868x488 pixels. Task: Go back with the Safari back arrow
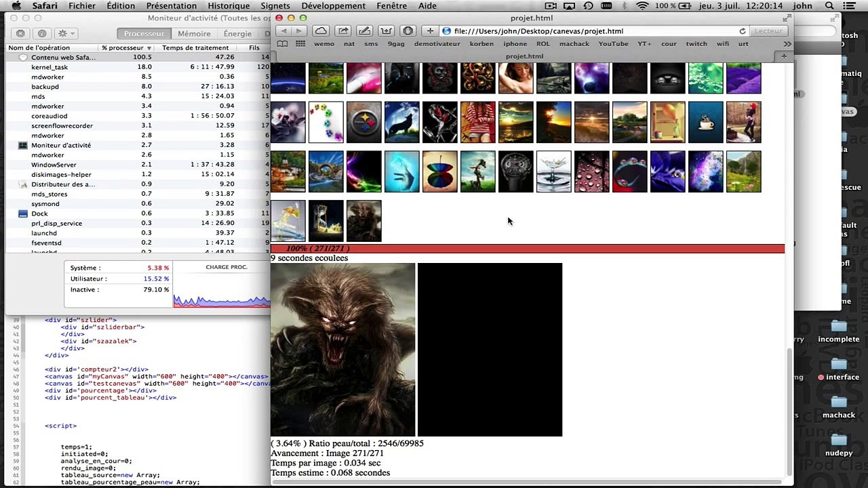pyautogui.click(x=283, y=31)
